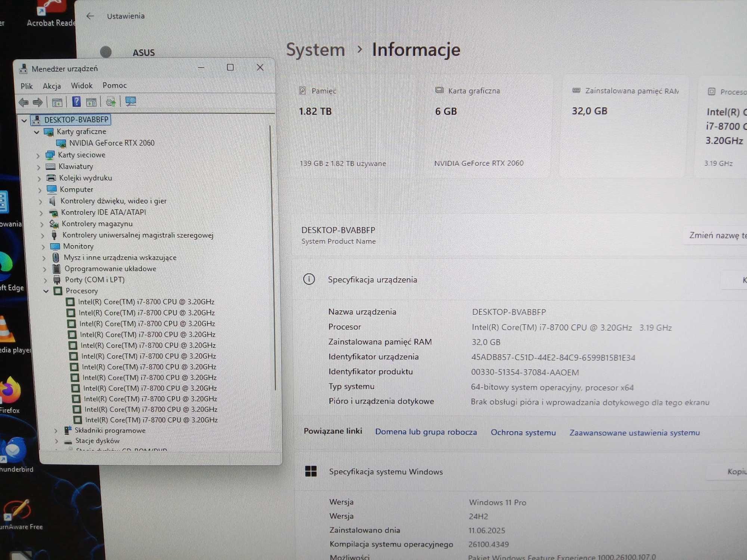Viewport: 747px width, 560px height.
Task: Click the Back arrow in Device Manager toolbar
Action: [x=24, y=102]
